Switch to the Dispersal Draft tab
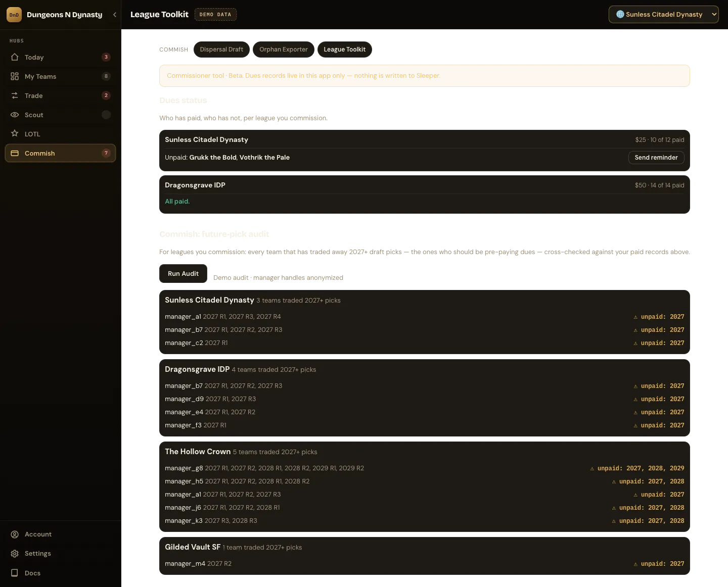Screen dimensions: 728x587 tap(221, 50)
